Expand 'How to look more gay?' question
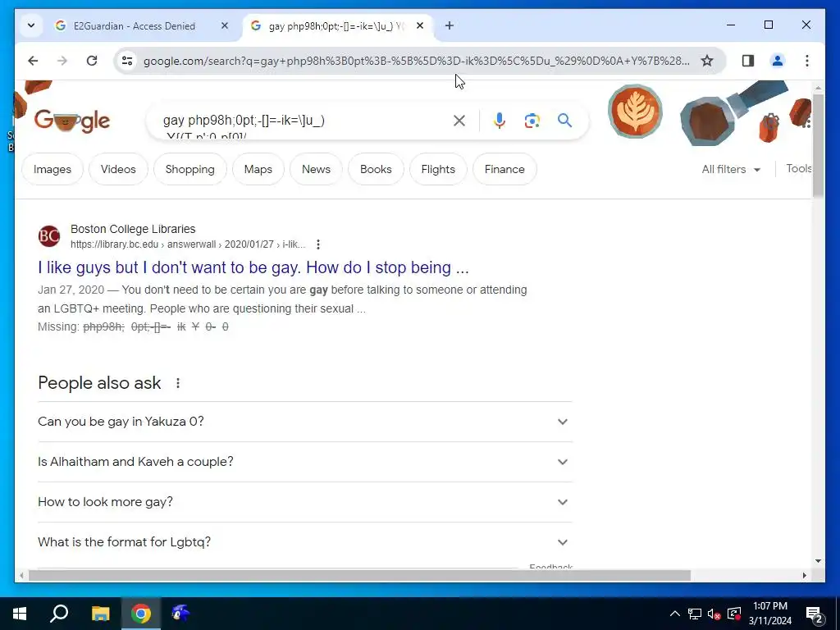The image size is (840, 630). [x=305, y=502]
